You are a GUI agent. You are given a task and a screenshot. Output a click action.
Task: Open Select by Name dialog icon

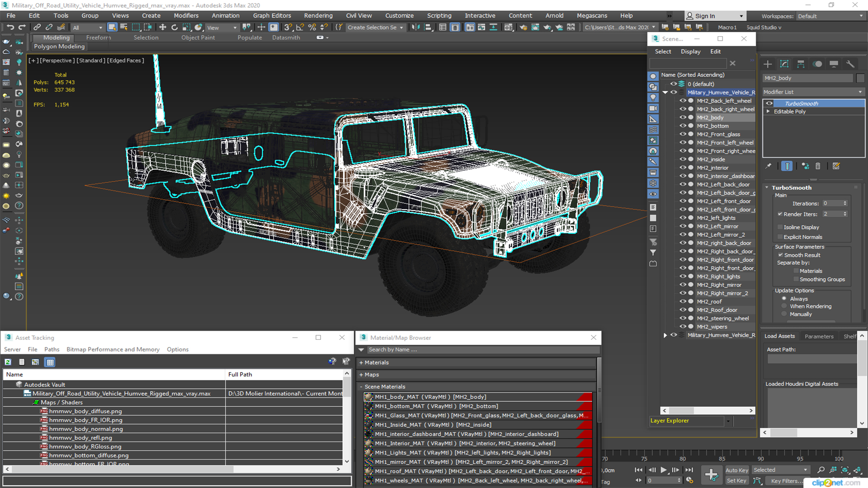pyautogui.click(x=123, y=27)
